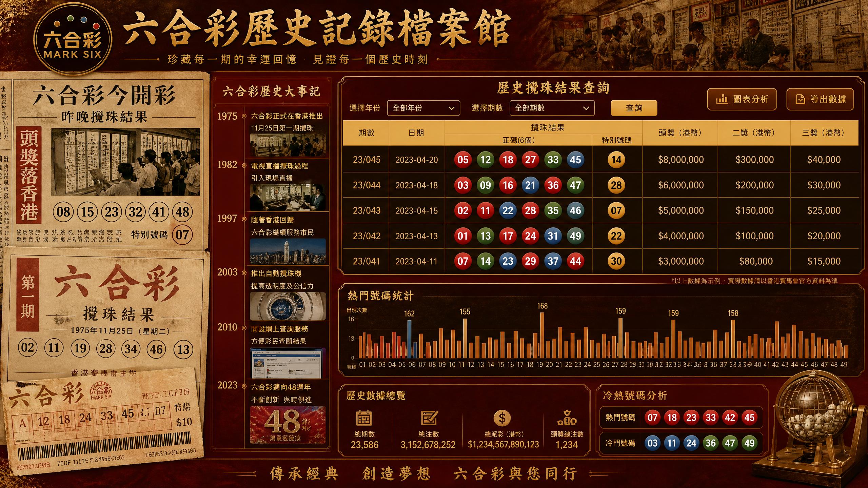
Task: Click the $8,000,000 first prize amount
Action: [x=681, y=160]
